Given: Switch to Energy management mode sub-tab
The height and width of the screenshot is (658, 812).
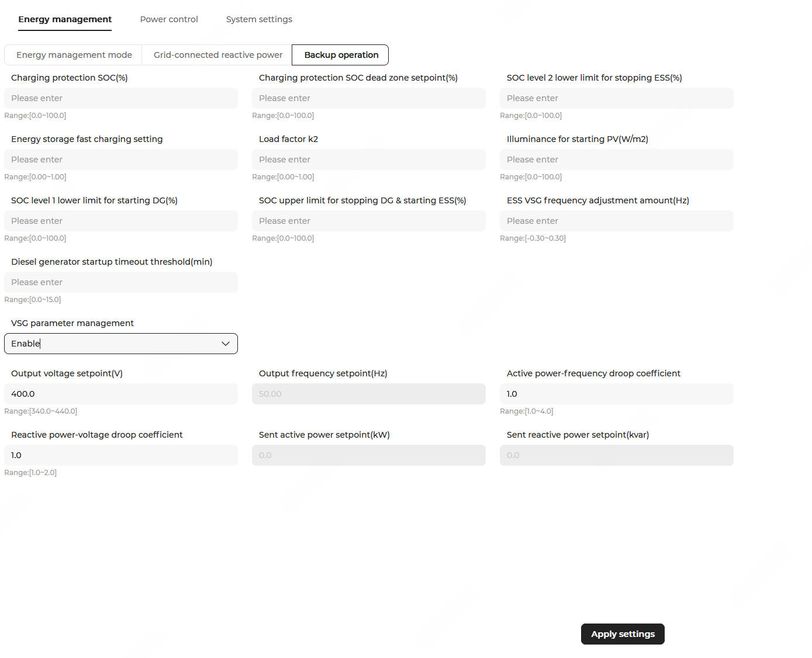Looking at the screenshot, I should click(x=74, y=55).
